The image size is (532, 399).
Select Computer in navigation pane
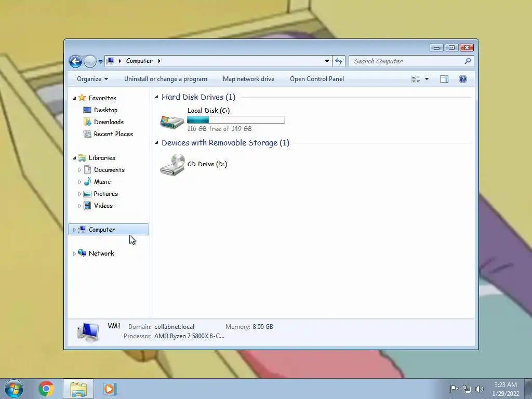point(109,230)
